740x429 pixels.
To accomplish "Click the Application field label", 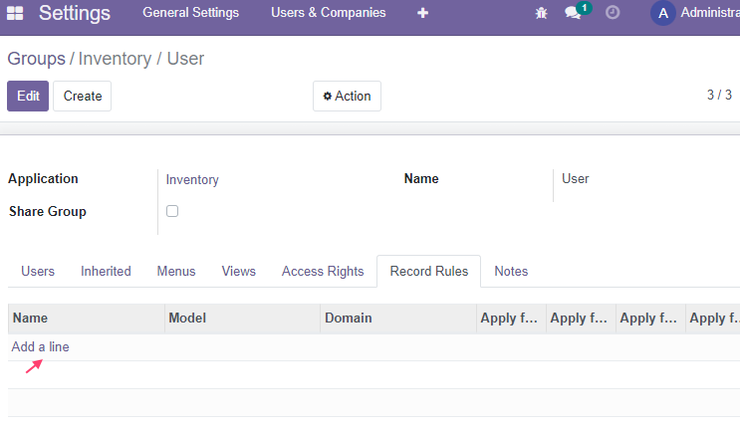I will 43,179.
